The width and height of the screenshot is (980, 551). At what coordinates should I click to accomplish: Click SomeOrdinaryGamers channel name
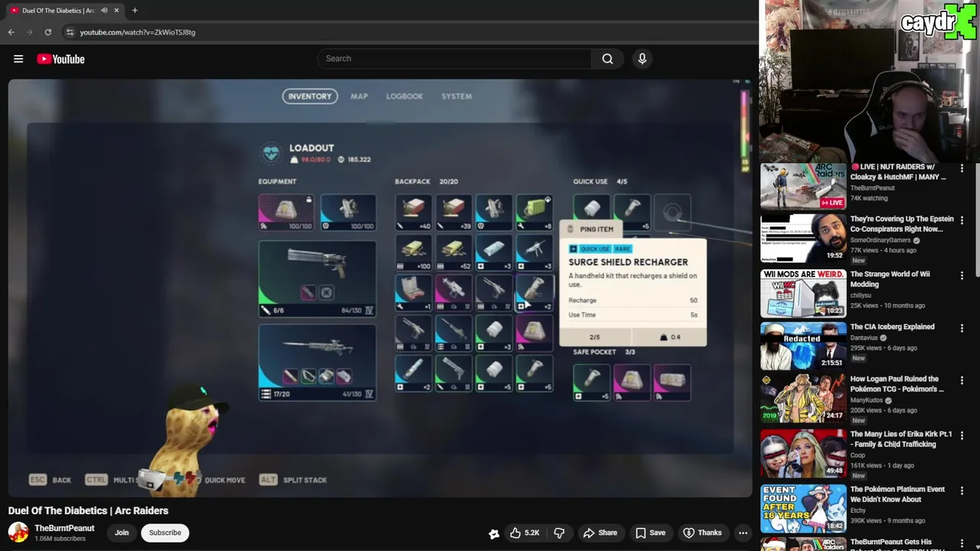click(881, 240)
